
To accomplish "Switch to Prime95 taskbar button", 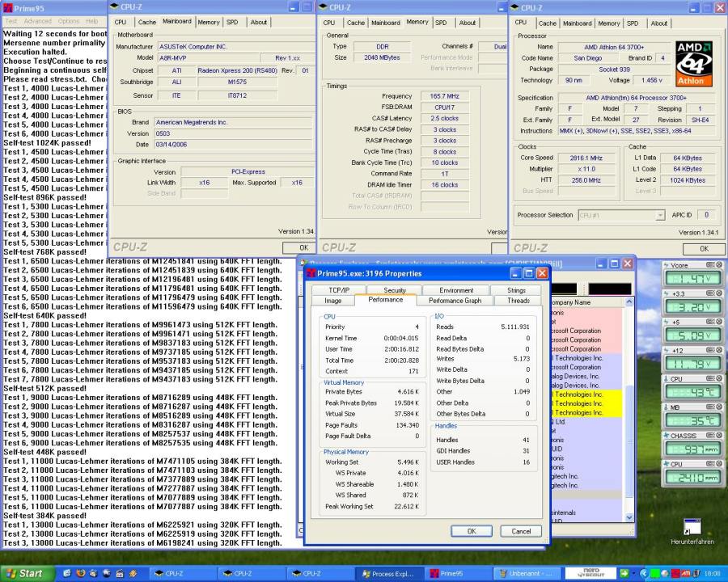I will click(459, 574).
